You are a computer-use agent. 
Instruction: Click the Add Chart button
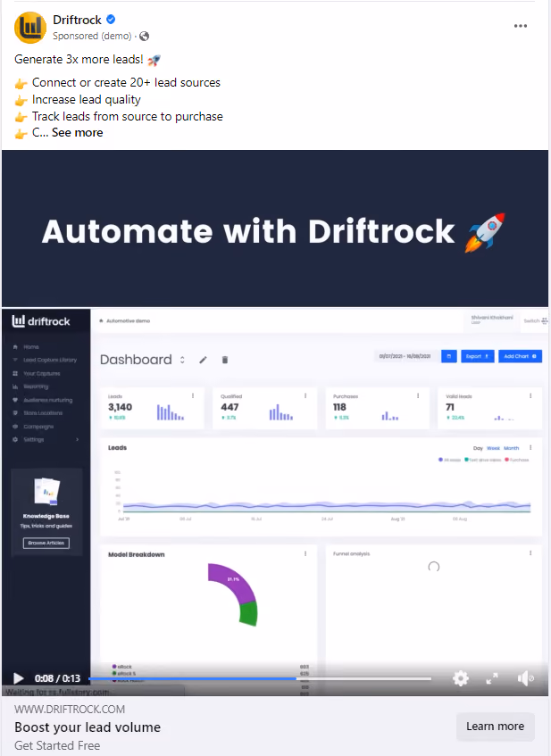[x=520, y=356]
